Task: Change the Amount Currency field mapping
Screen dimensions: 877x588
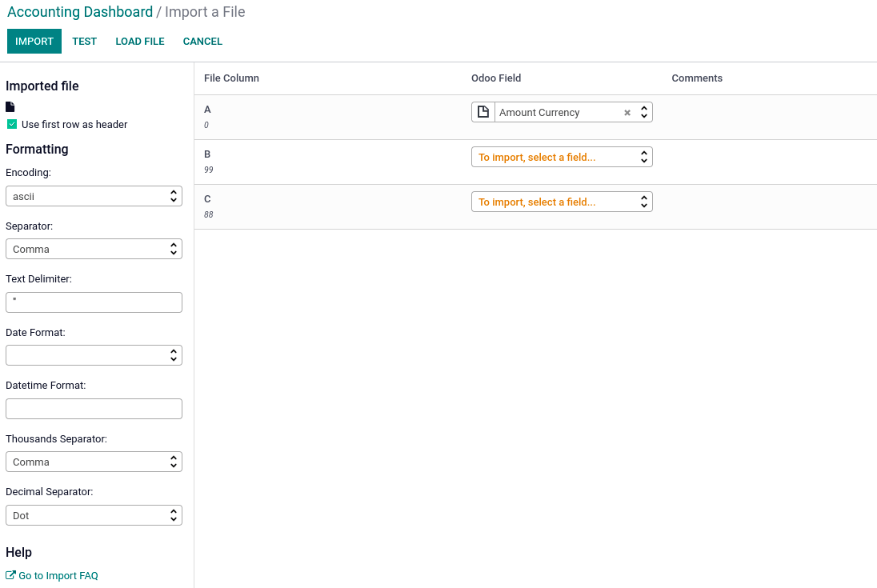Action: (x=643, y=112)
